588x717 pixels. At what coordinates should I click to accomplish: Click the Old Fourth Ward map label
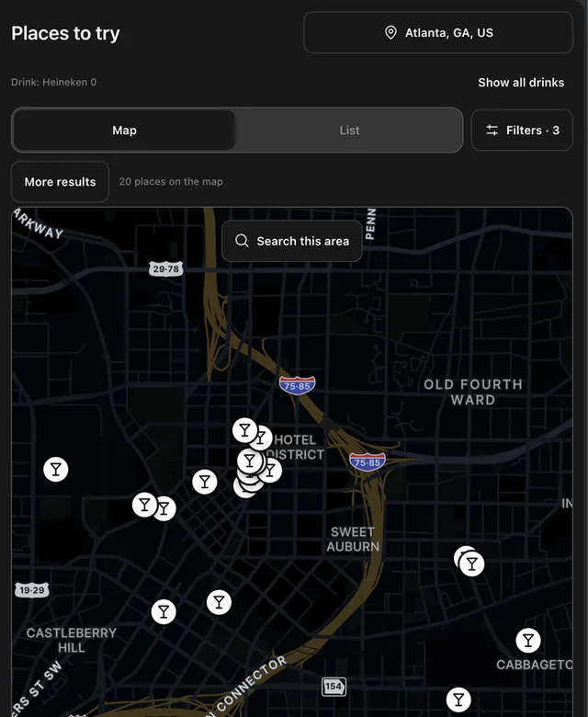point(473,392)
